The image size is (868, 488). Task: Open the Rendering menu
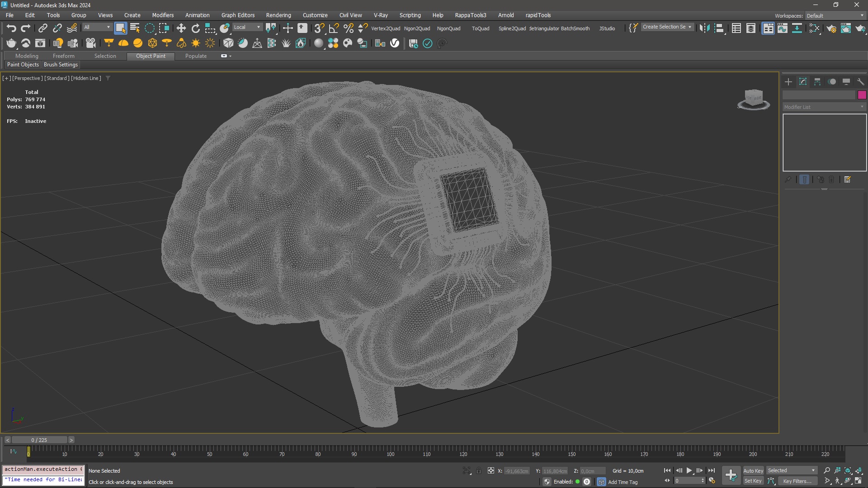278,15
